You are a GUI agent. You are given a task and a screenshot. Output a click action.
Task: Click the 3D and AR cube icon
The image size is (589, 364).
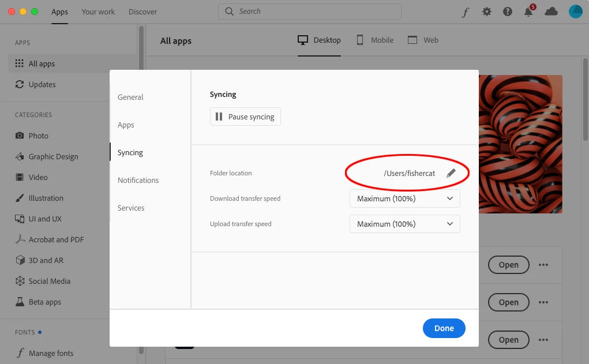tap(20, 260)
